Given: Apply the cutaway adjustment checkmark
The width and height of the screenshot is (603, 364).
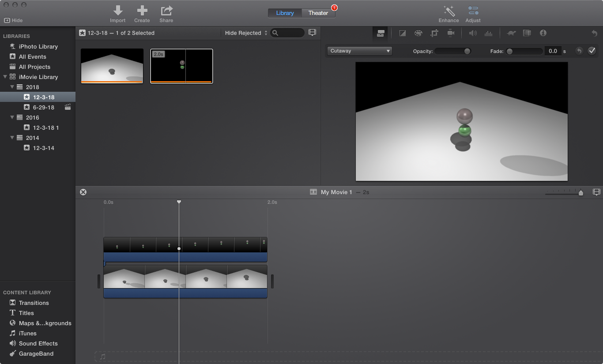Looking at the screenshot, I should 592,50.
